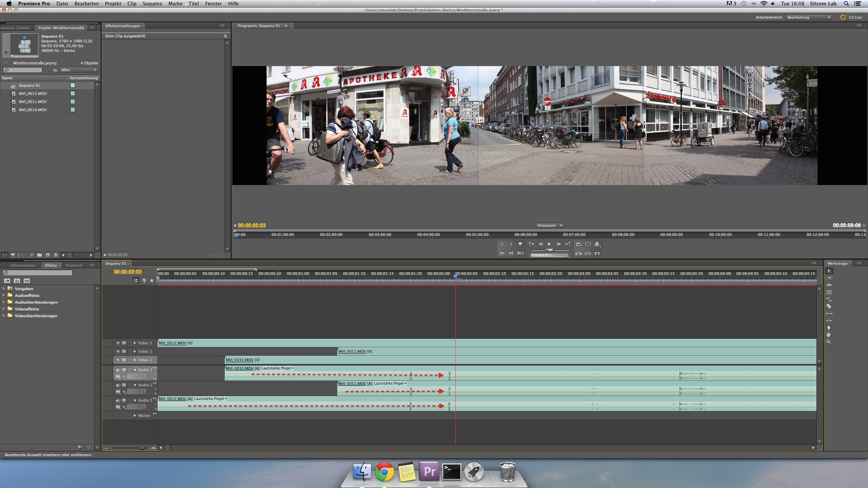Image resolution: width=868 pixels, height=488 pixels.
Task: Open the Einpassen zoom level dropdown
Action: click(549, 225)
